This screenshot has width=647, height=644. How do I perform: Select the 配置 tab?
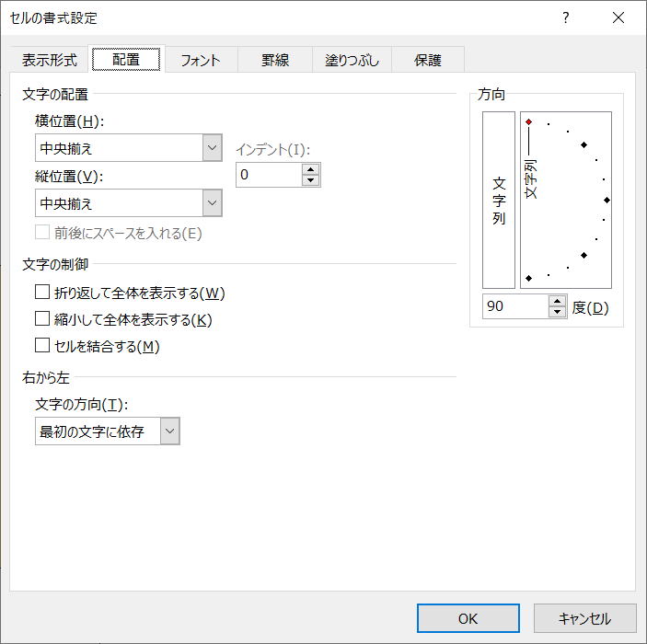pos(126,60)
